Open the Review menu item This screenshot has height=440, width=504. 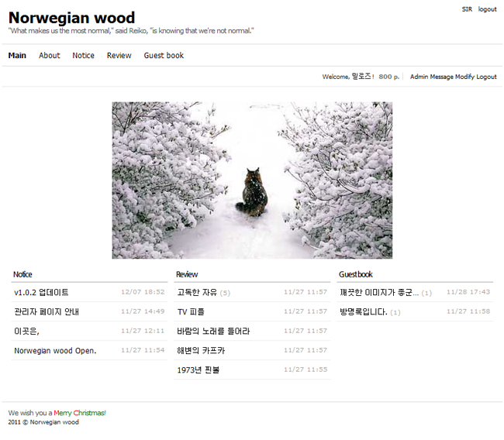[x=119, y=56]
